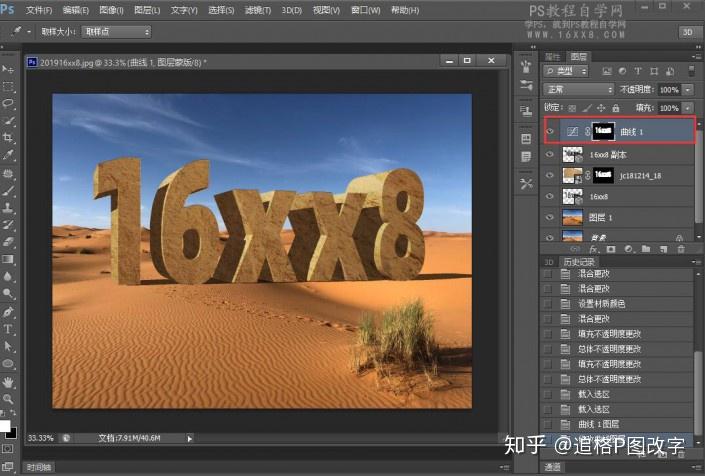Click the Delete layer trash icon

tap(681, 249)
